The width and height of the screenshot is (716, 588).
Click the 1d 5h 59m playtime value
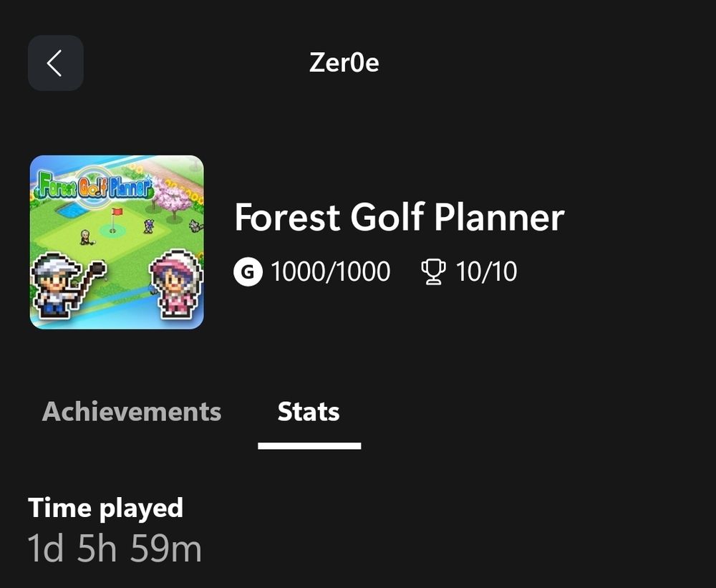point(115,549)
